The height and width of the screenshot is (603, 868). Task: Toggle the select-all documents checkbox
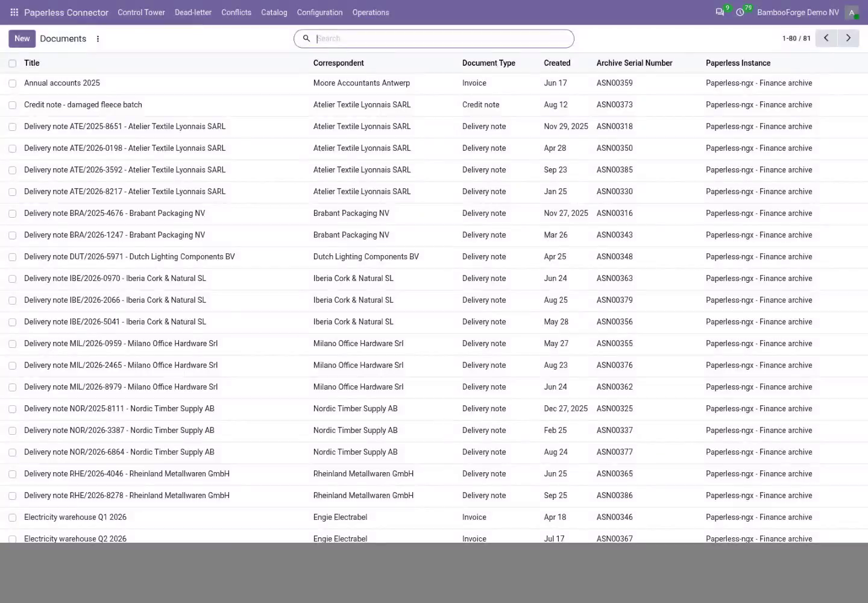click(12, 63)
